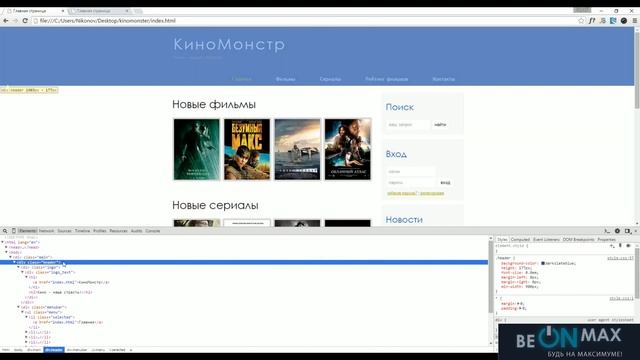The width and height of the screenshot is (640, 360).
Task: Collapse the div class logo node
Action: click(18, 267)
